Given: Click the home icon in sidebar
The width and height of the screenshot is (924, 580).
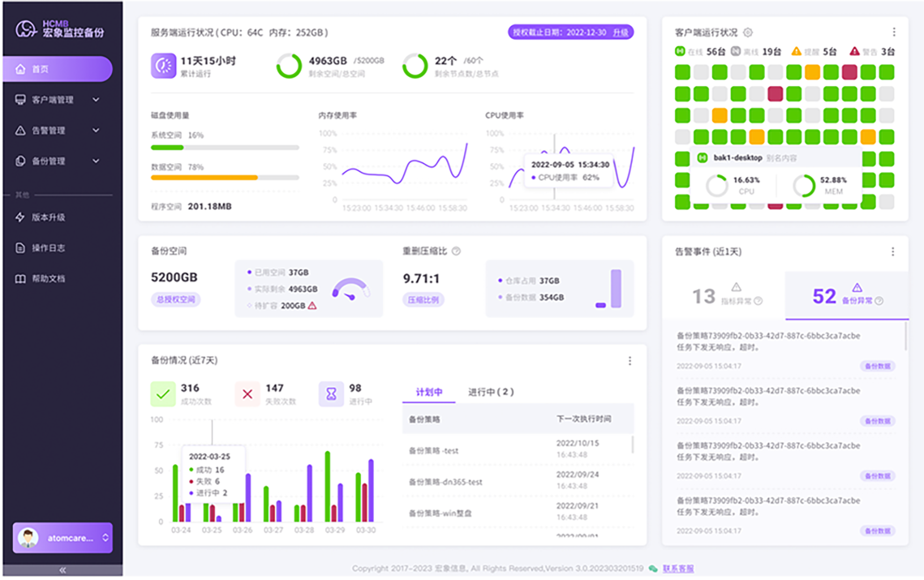Looking at the screenshot, I should click(20, 69).
